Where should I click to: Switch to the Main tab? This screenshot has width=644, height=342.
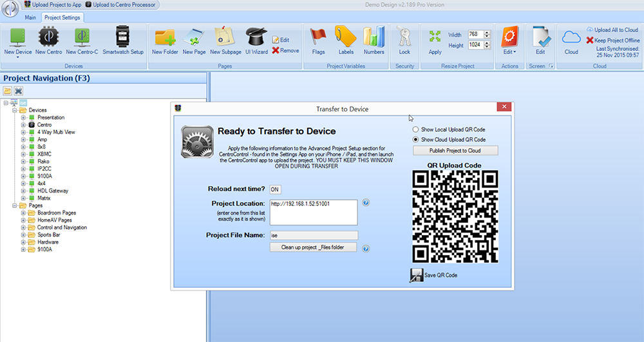point(30,17)
